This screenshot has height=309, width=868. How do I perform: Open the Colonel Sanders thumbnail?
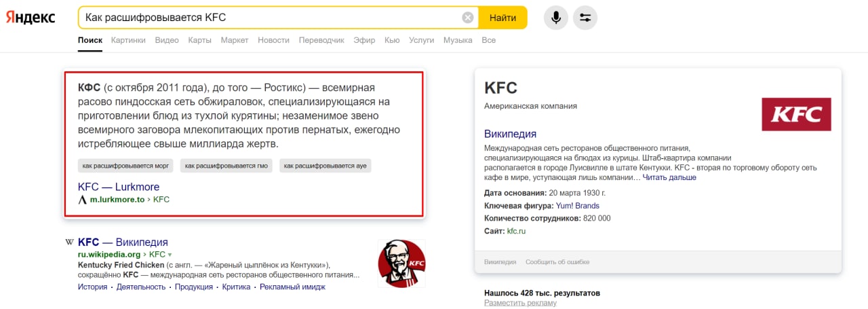click(x=401, y=263)
